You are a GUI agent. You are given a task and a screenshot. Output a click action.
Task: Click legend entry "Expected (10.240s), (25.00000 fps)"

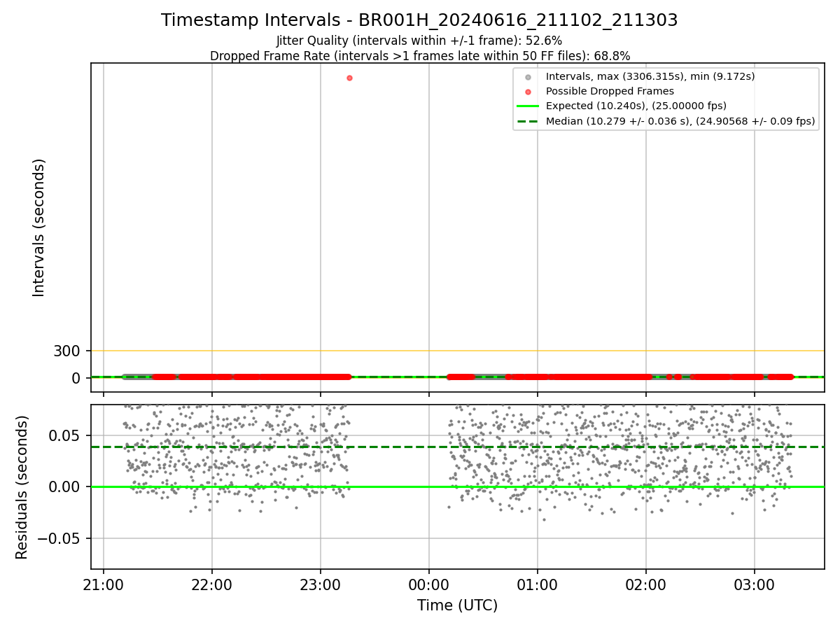636,106
